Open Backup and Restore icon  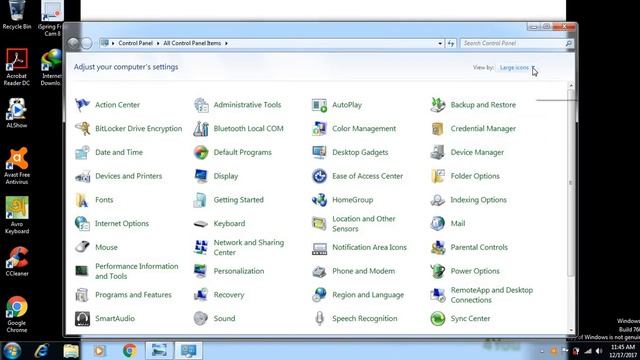[x=438, y=105]
